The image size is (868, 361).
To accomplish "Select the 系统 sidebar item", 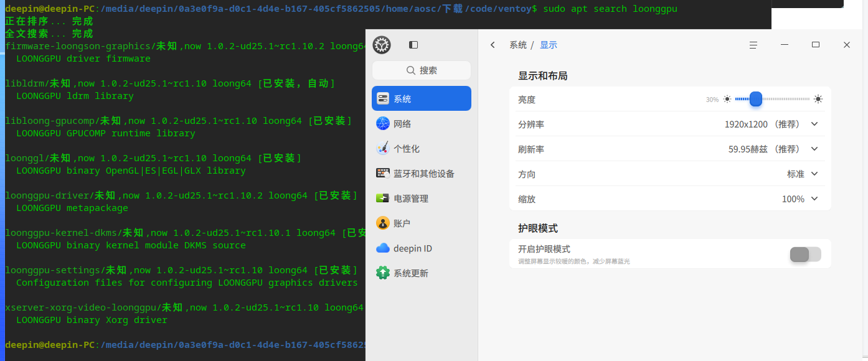I will (422, 98).
